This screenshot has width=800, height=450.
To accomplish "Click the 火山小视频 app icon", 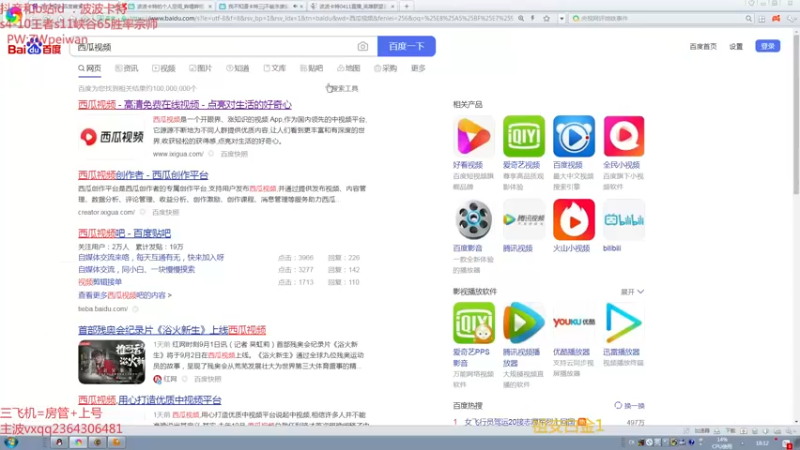I will (573, 219).
